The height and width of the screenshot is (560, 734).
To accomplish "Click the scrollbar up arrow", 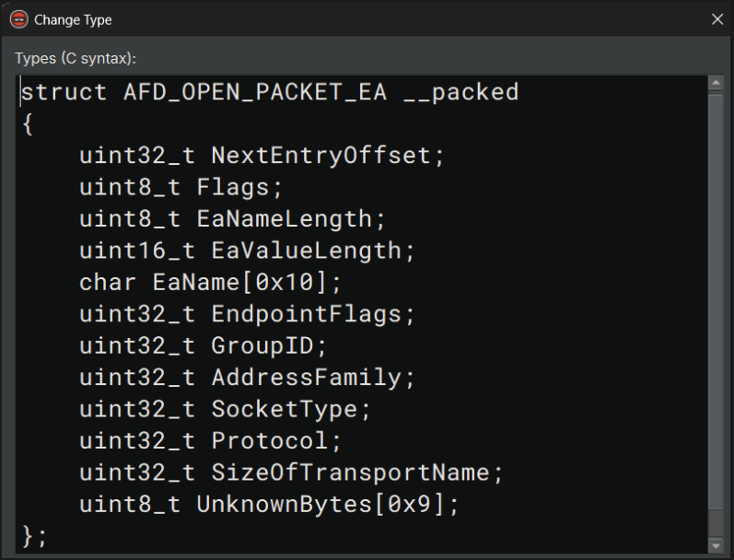I will 716,85.
